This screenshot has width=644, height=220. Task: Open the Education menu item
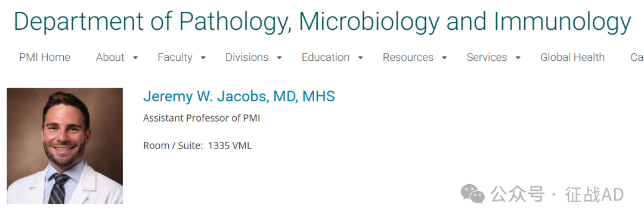click(326, 57)
